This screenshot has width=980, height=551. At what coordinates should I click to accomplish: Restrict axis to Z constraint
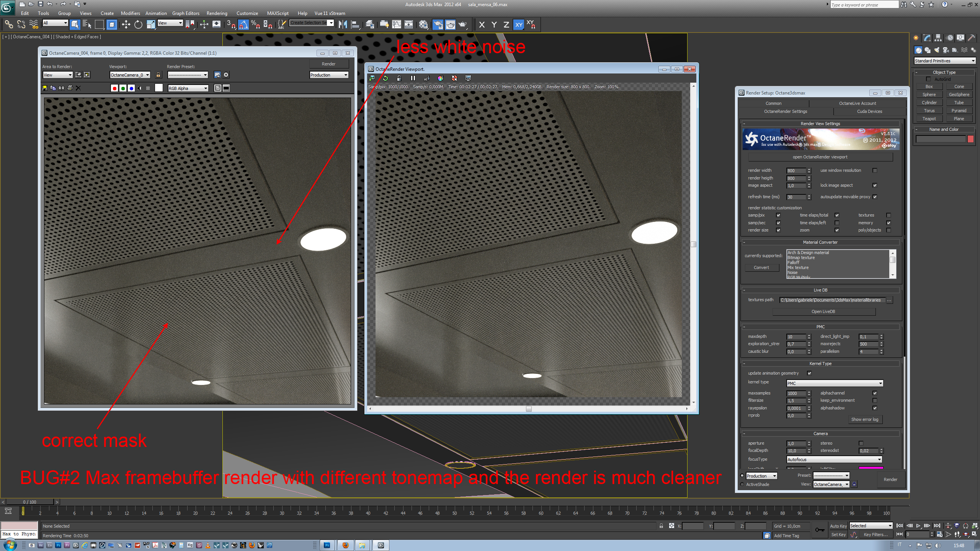[506, 25]
